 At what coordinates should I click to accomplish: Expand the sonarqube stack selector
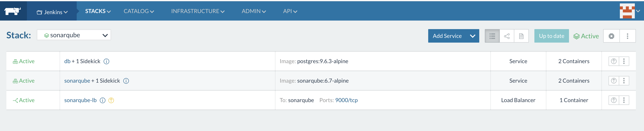point(74,35)
